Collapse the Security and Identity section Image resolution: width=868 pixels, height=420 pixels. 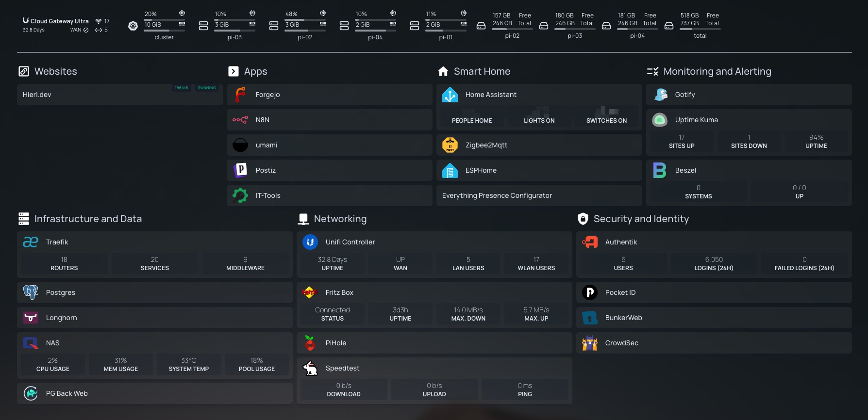[633, 219]
